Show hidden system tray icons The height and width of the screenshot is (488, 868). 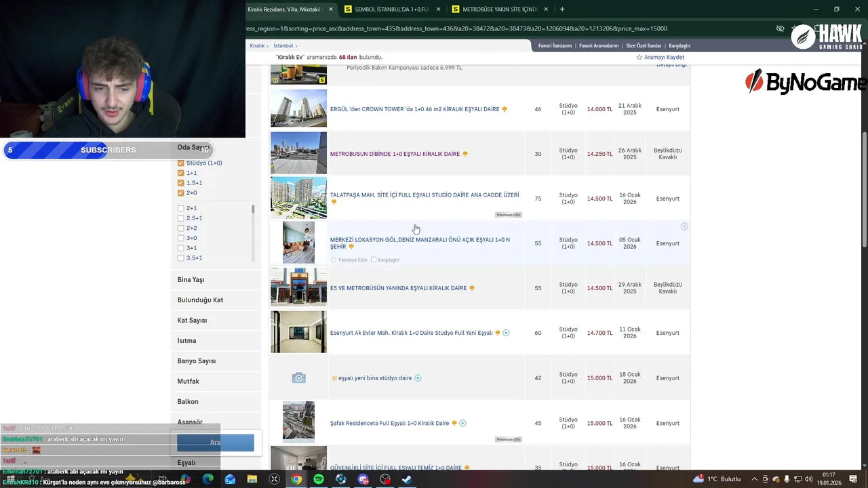[x=754, y=479]
